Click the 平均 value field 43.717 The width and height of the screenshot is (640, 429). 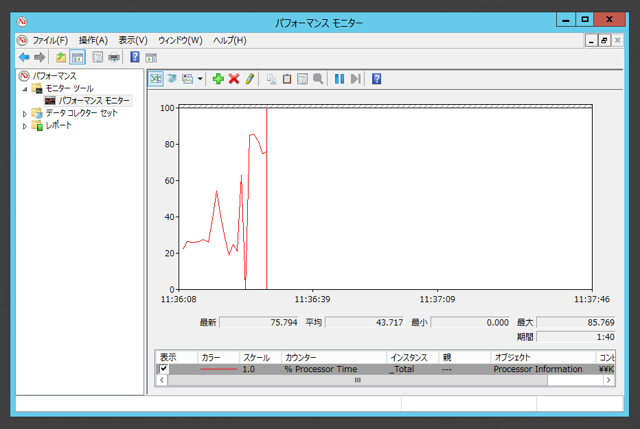[x=364, y=322]
